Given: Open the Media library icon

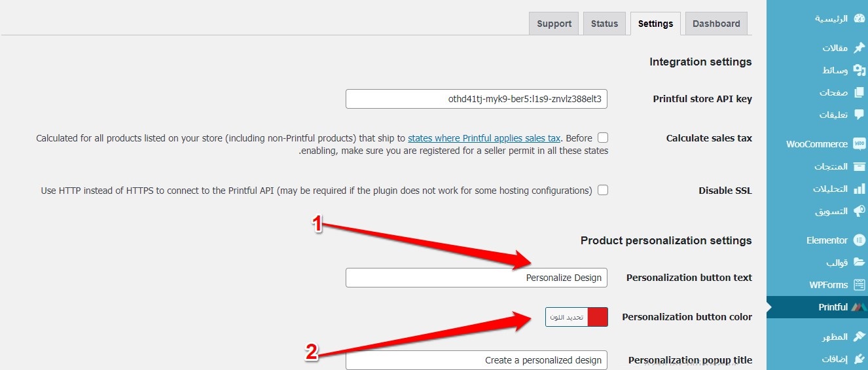Looking at the screenshot, I should tap(859, 70).
